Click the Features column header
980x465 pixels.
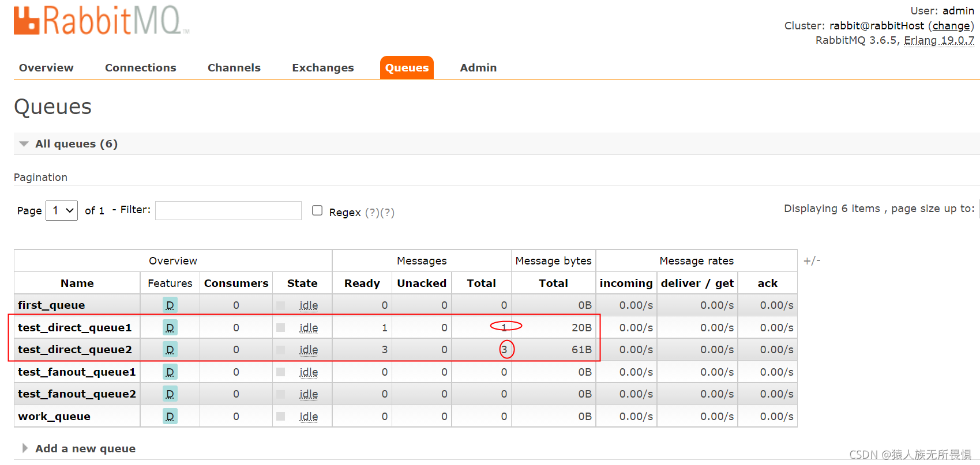pos(170,283)
